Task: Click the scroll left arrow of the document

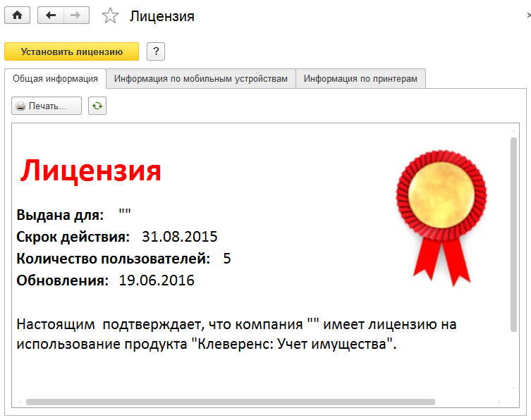Action: (20, 402)
